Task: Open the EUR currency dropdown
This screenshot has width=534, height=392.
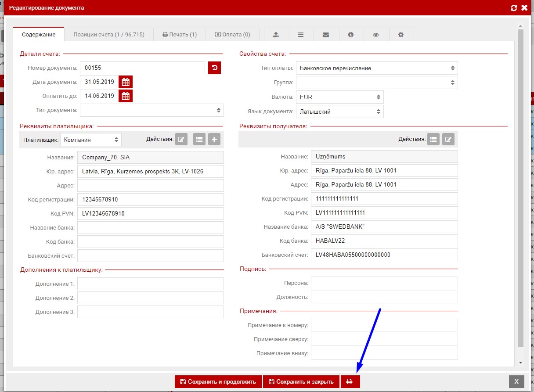Action: 339,97
